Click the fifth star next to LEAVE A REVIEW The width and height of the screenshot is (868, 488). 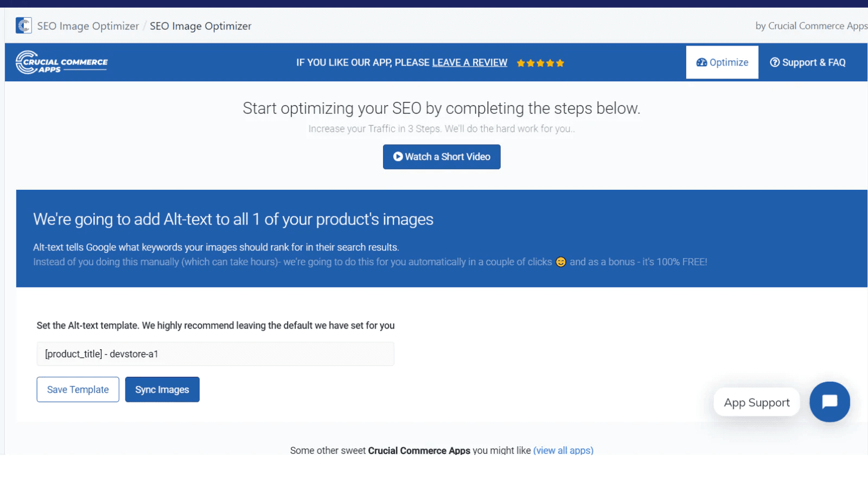pyautogui.click(x=560, y=63)
